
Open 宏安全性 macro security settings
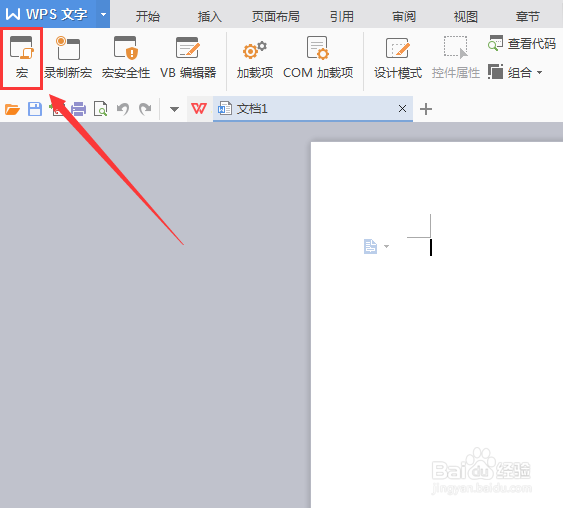[x=126, y=58]
